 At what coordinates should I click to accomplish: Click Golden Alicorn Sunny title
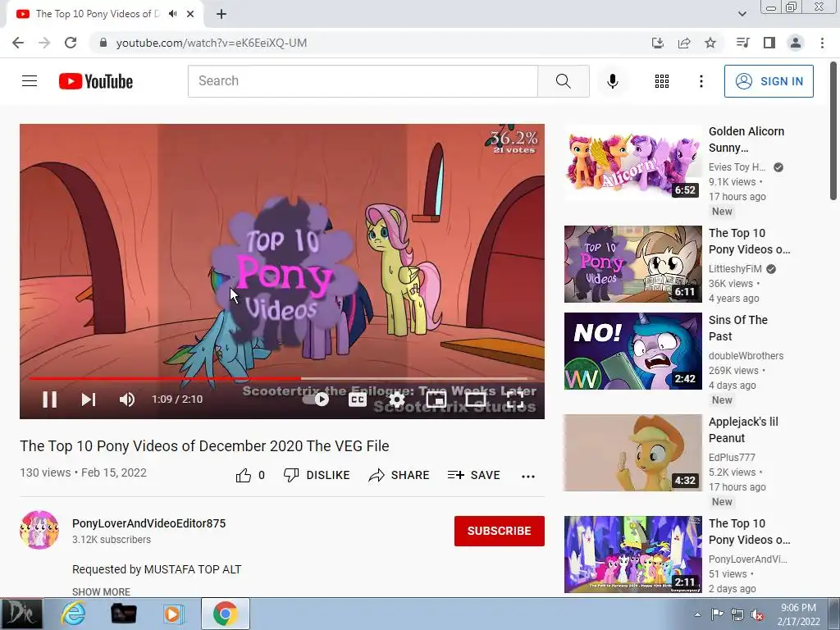[746, 139]
